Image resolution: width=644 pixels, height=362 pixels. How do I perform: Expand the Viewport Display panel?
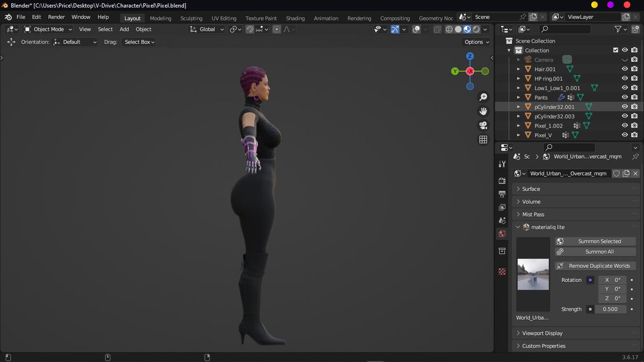576,333
